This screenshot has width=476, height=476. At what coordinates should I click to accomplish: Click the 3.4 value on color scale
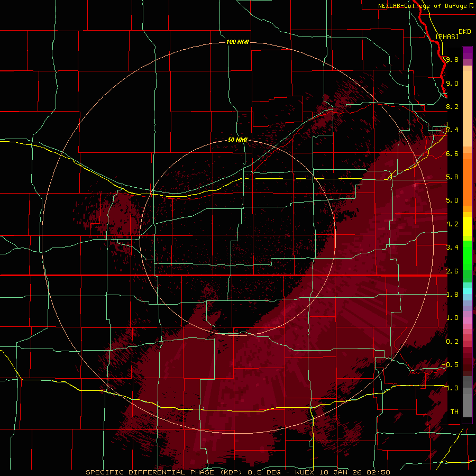click(x=452, y=248)
